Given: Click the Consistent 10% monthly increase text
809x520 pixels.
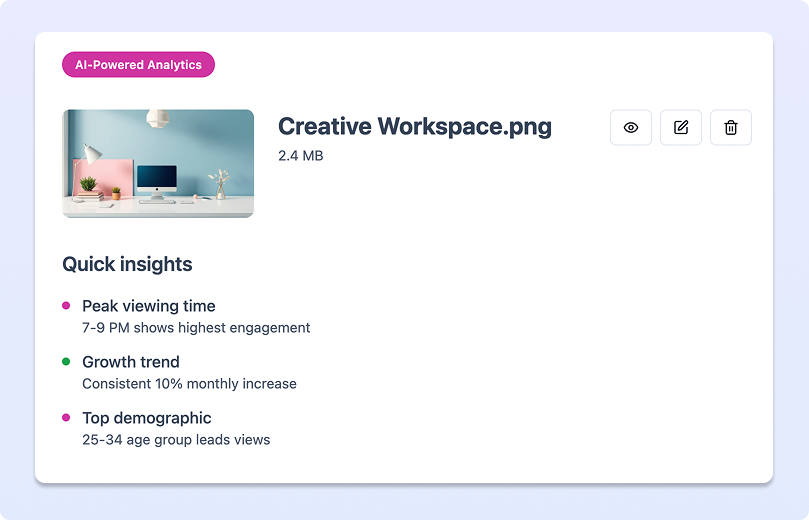Looking at the screenshot, I should (x=189, y=384).
